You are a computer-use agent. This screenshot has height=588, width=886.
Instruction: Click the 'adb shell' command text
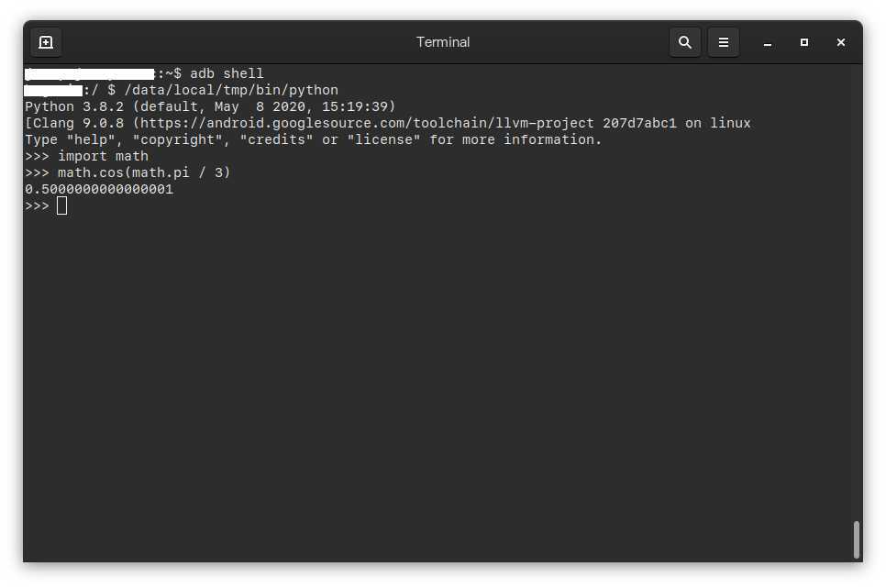point(227,73)
